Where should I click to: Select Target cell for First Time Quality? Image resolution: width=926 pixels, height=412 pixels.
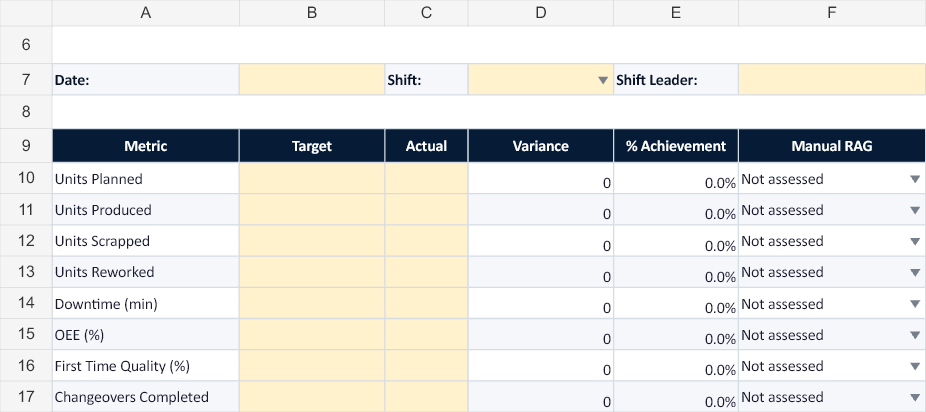tap(312, 366)
